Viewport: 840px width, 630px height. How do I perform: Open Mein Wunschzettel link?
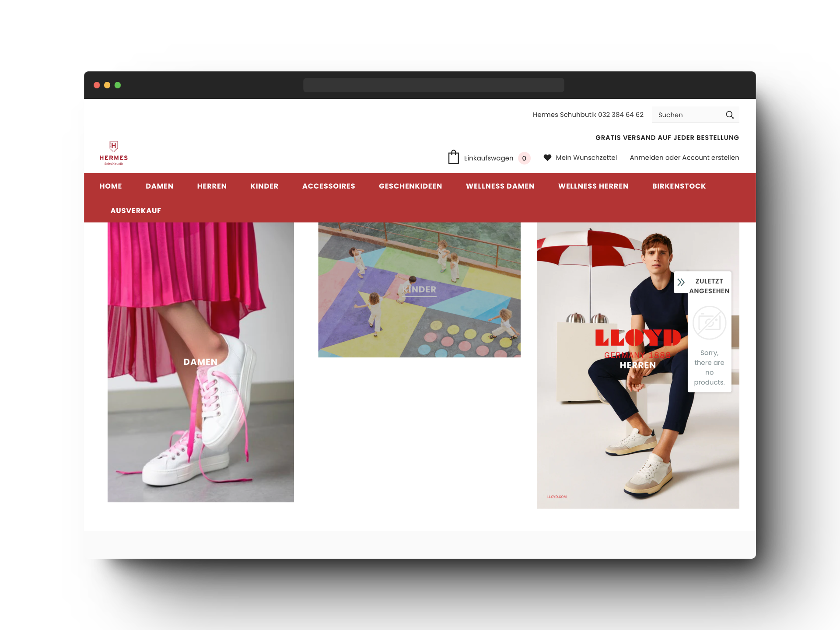pyautogui.click(x=586, y=157)
